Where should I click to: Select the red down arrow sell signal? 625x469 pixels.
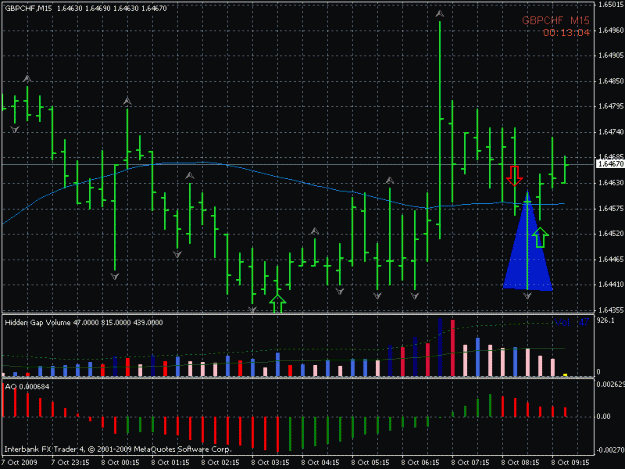coord(514,176)
